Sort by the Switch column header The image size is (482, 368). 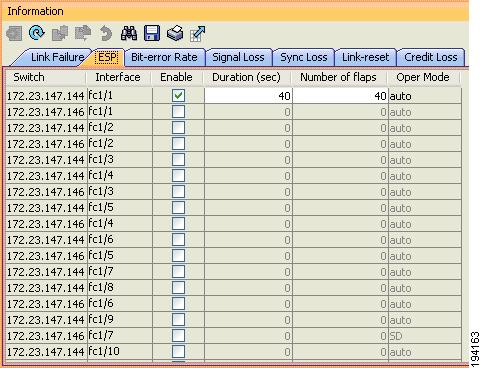46,77
